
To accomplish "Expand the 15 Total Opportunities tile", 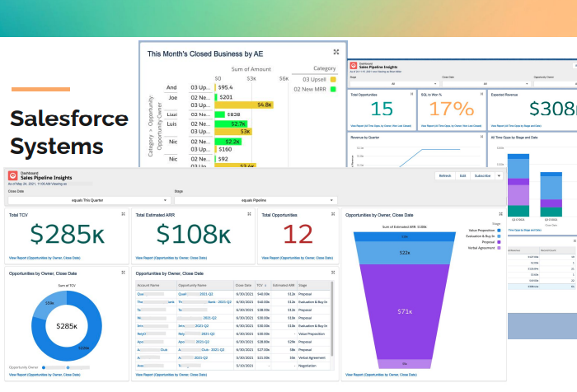I will point(412,94).
